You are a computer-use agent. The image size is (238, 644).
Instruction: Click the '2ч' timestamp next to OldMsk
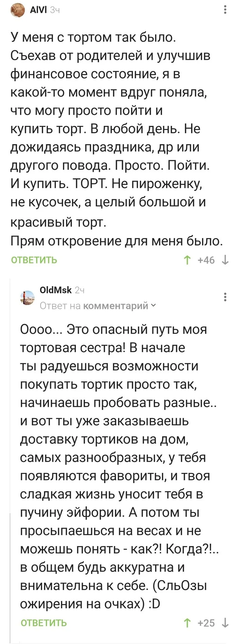pyautogui.click(x=80, y=290)
